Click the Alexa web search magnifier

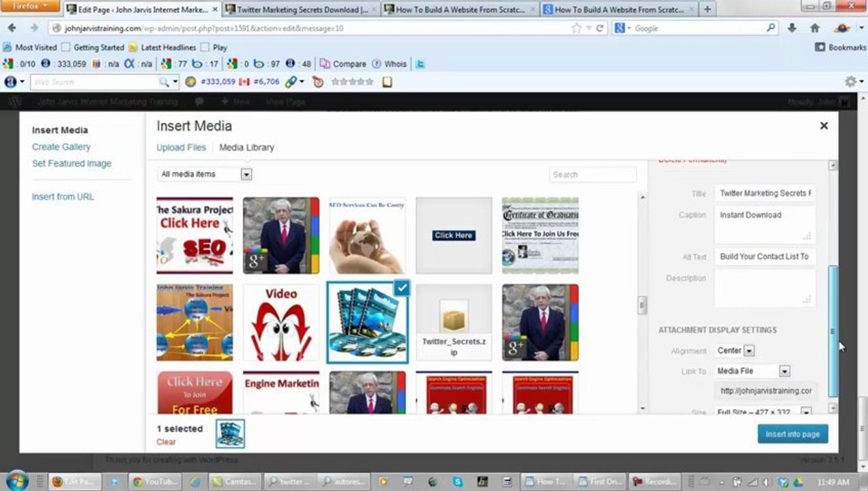164,82
